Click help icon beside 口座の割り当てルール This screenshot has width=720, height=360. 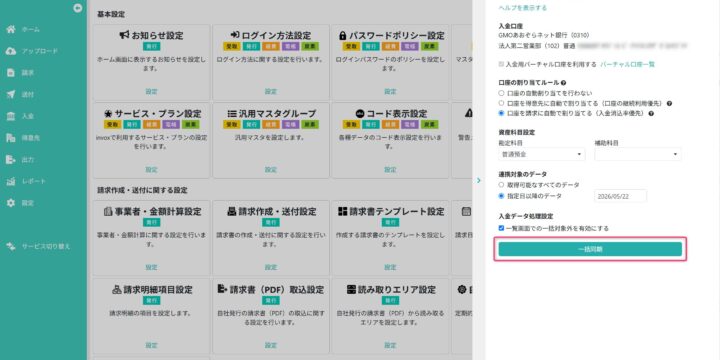[x=563, y=83]
